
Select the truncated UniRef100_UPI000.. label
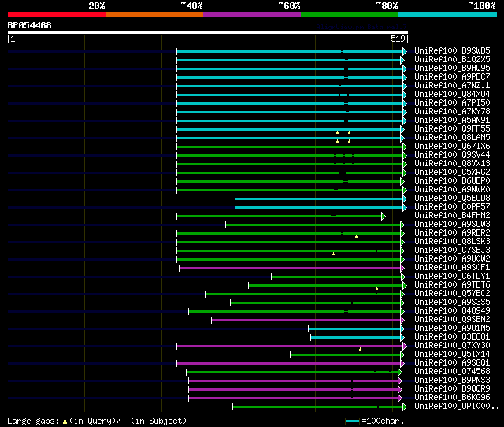click(x=457, y=407)
